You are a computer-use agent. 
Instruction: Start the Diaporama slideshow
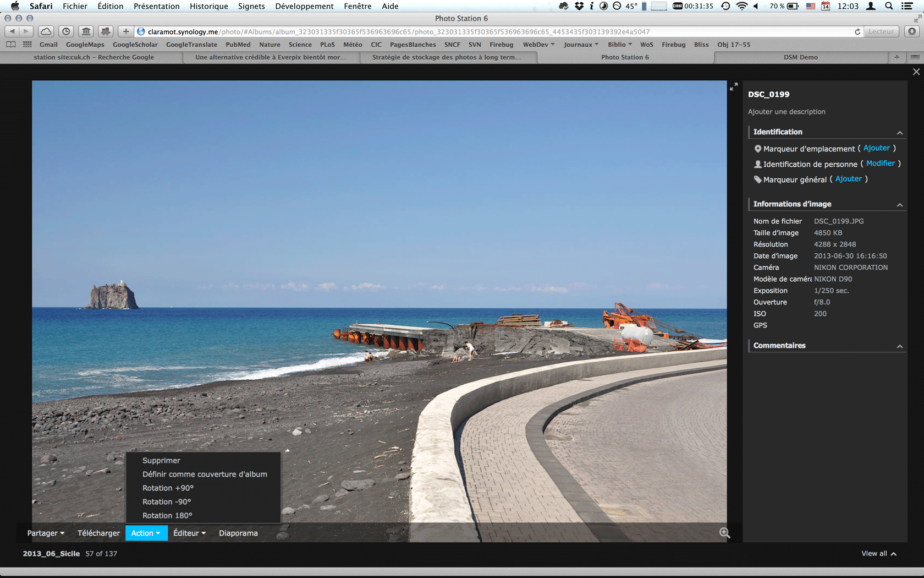tap(238, 533)
